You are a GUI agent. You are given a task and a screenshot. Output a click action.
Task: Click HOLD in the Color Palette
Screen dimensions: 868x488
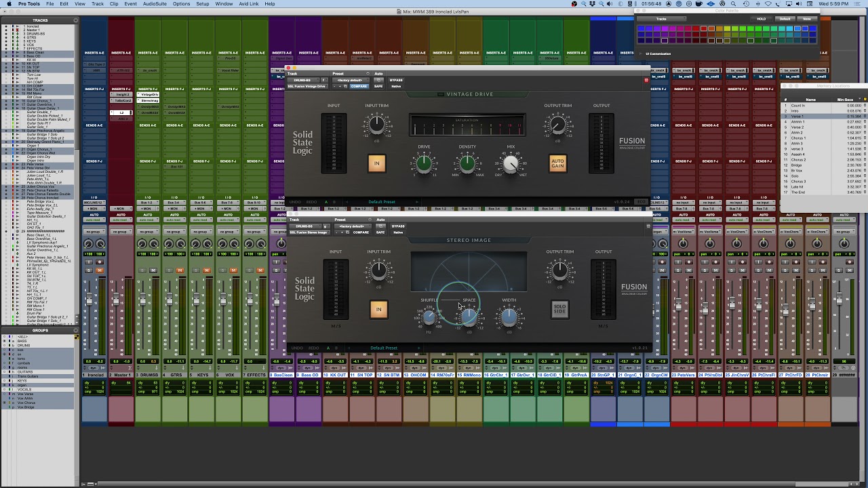(x=762, y=19)
